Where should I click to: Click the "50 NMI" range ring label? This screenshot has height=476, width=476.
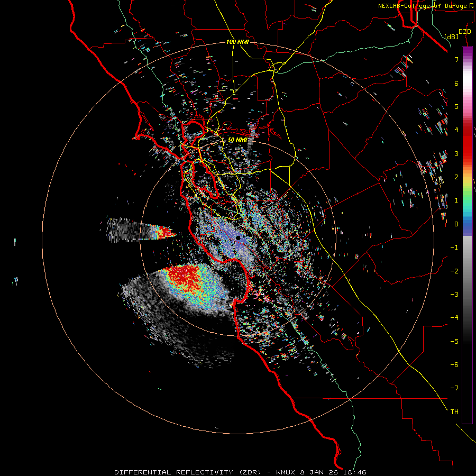[237, 140]
